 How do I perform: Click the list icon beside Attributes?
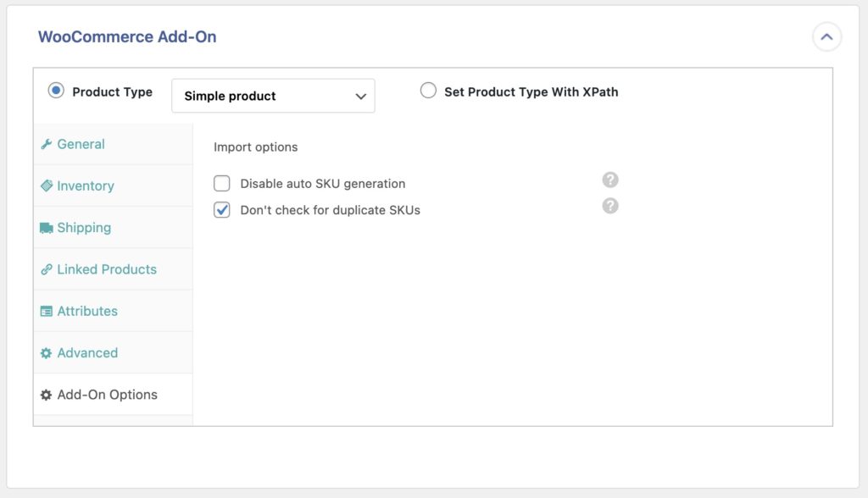tap(47, 311)
